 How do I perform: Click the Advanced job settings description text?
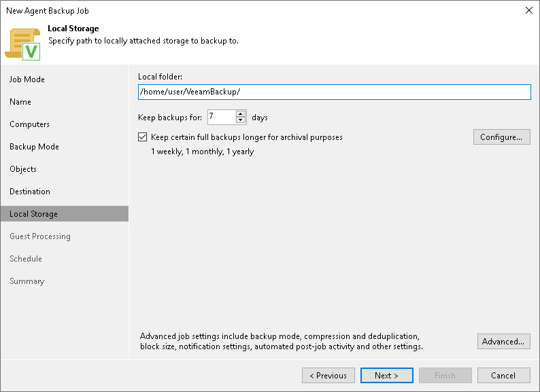[282, 342]
